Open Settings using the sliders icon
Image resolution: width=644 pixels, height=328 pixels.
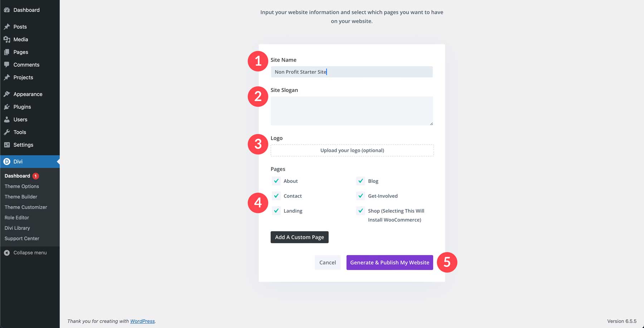[8, 145]
